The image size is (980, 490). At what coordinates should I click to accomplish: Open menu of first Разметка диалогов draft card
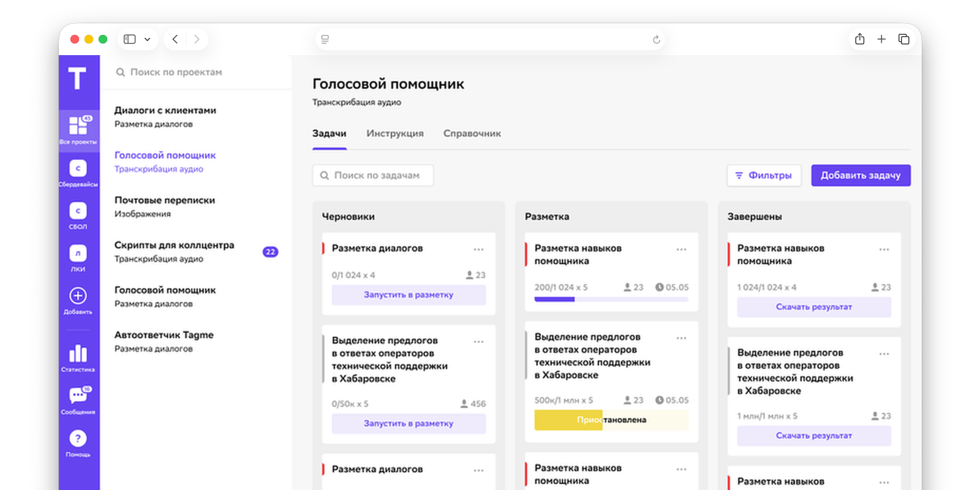click(478, 249)
